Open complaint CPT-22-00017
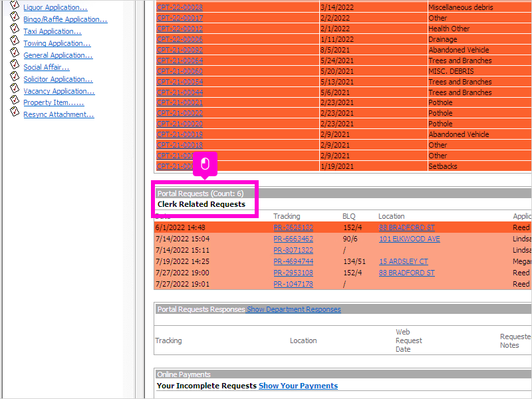The width and height of the screenshot is (532, 399). 180,18
